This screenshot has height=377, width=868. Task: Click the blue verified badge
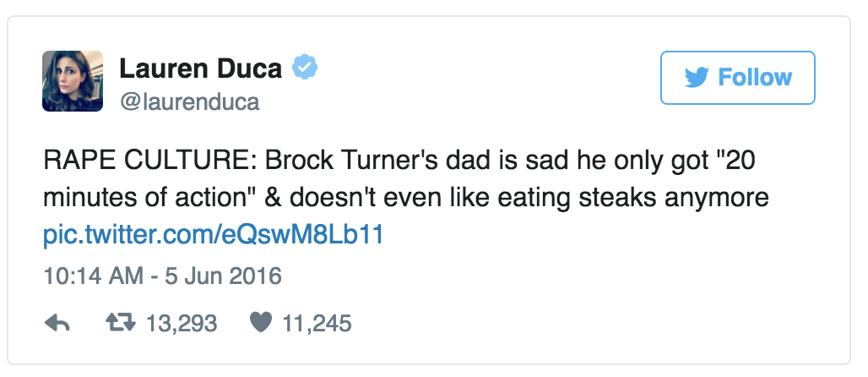[305, 67]
